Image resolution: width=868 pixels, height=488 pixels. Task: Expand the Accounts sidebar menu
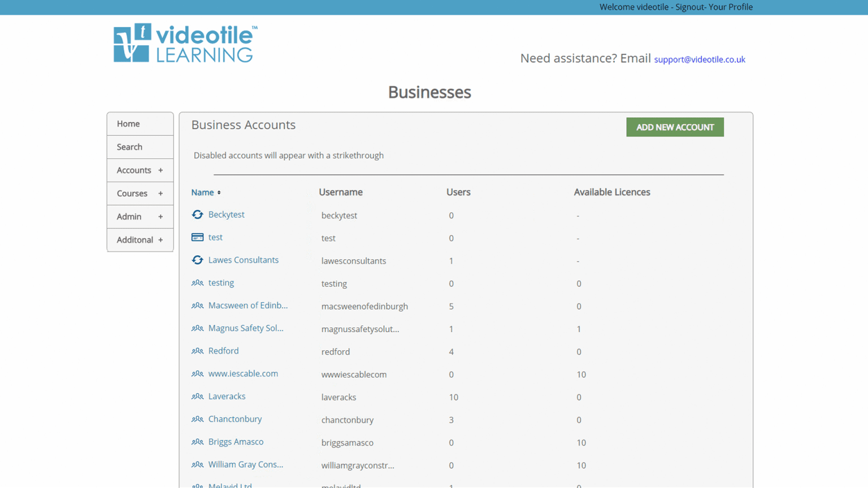140,170
